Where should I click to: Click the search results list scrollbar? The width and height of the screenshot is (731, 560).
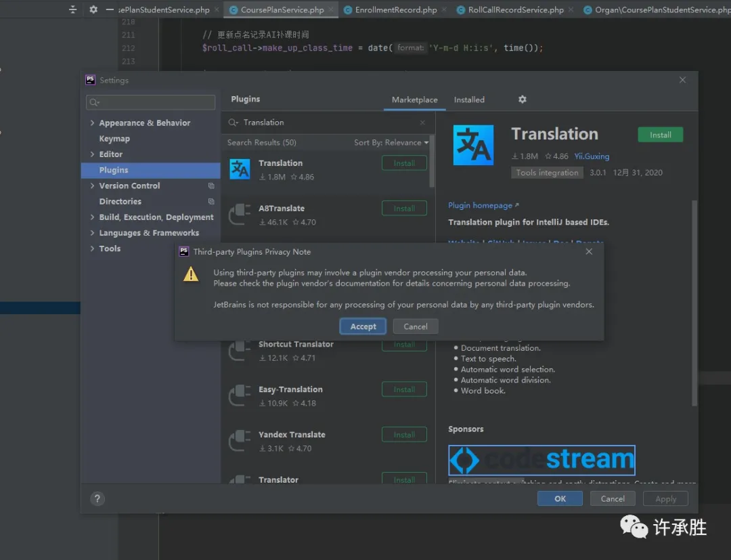[432, 161]
